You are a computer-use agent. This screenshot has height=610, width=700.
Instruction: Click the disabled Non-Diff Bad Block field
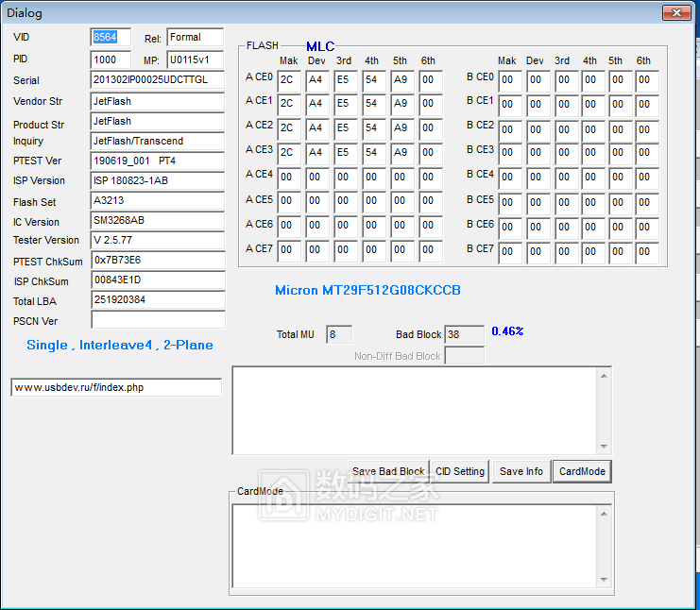pyautogui.click(x=465, y=356)
